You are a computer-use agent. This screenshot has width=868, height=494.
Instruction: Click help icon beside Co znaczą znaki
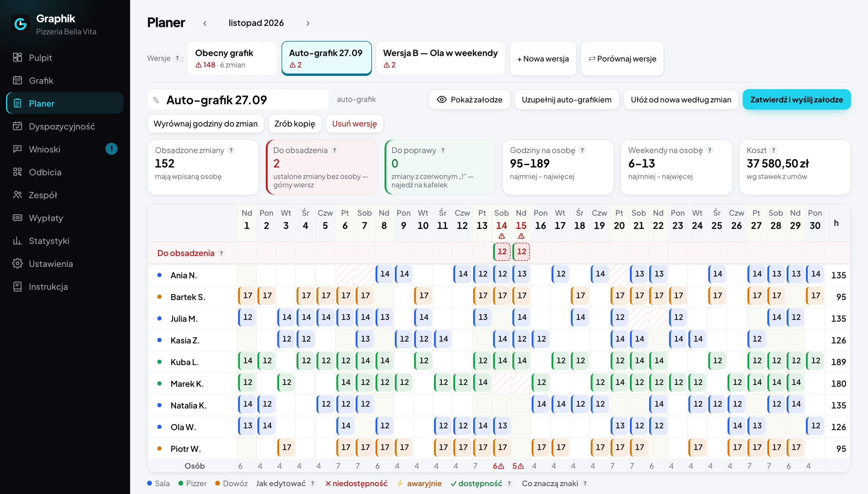point(585,483)
